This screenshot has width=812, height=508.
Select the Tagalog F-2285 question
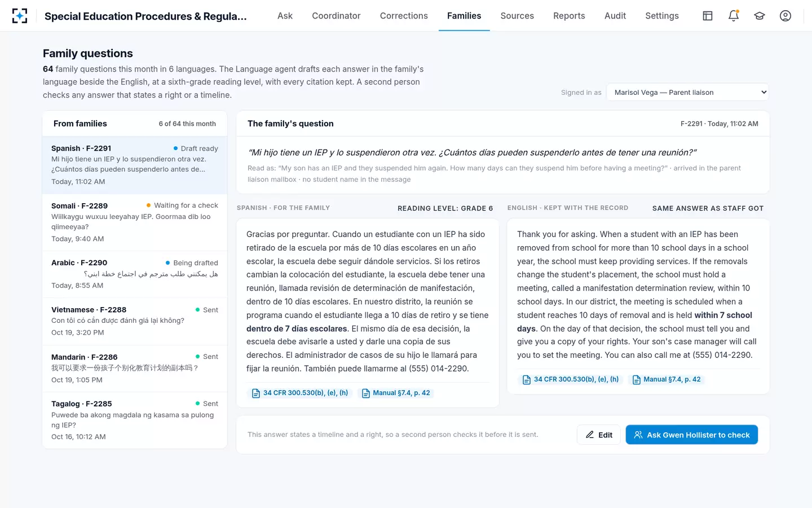[135, 420]
